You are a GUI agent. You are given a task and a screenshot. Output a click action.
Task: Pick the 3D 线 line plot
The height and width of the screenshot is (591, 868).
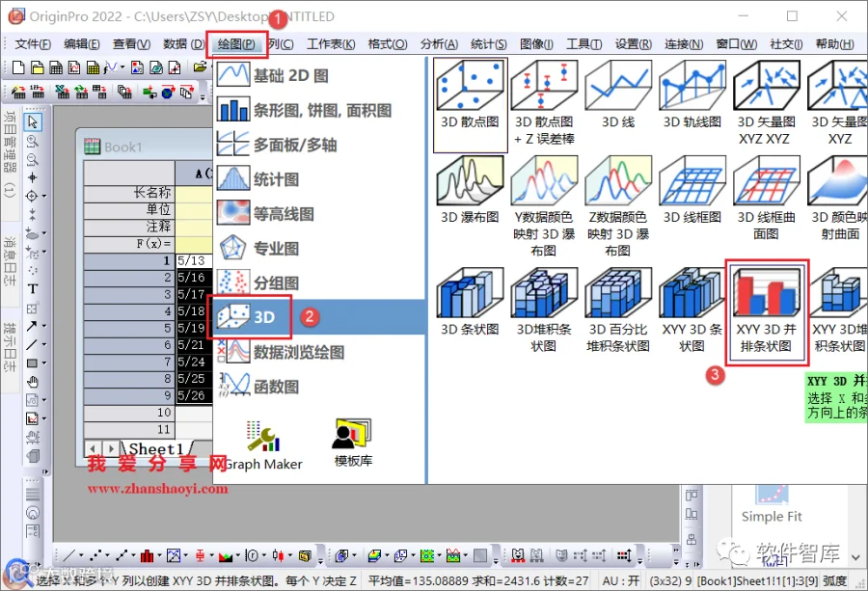(x=618, y=96)
